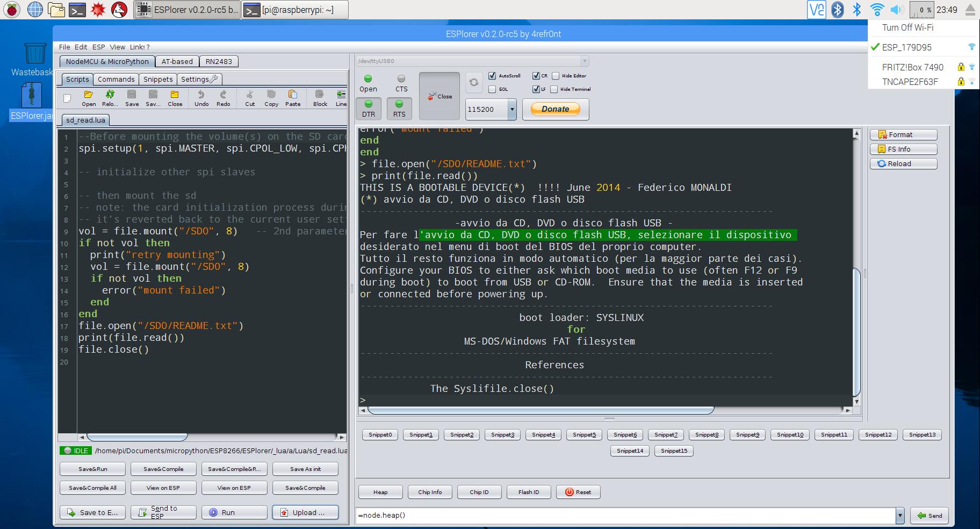The image size is (980, 529).
Task: Click the Mathematica red spiky icon
Action: 98,9
